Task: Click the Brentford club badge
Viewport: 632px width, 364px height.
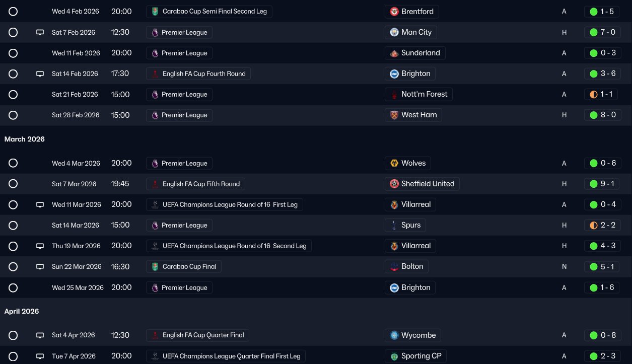Action: (x=394, y=12)
